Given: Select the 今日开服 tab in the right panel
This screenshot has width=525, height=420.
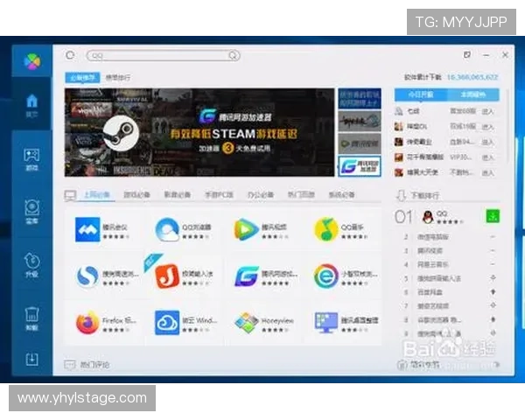Looking at the screenshot, I should (421, 94).
